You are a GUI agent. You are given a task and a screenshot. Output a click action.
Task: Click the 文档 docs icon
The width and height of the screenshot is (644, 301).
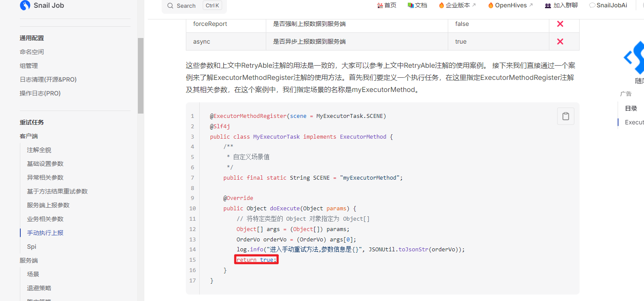411,6
